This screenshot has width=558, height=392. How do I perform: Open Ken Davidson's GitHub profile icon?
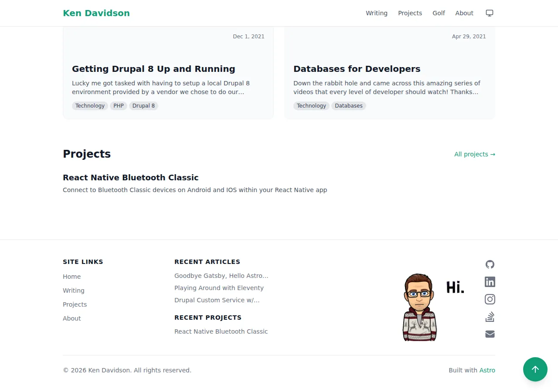[490, 264]
